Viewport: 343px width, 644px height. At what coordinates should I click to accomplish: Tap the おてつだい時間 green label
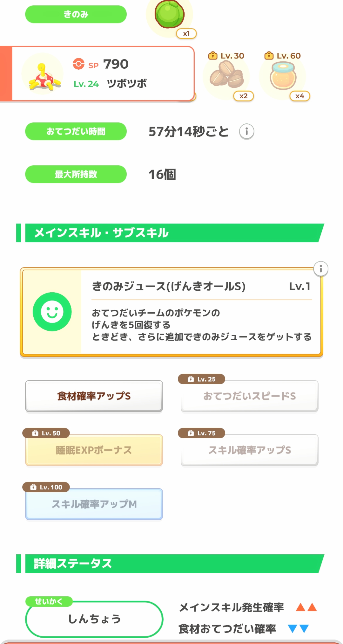[x=76, y=131]
